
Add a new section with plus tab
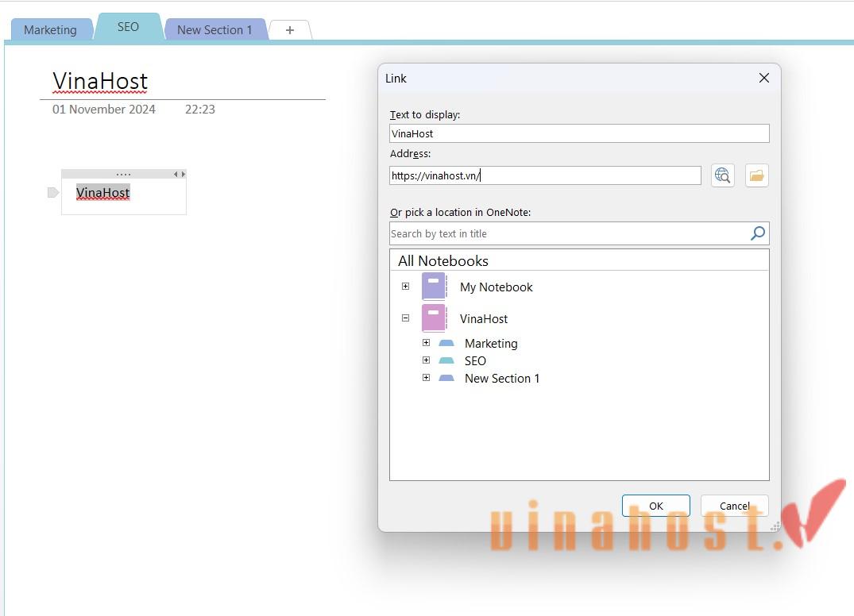tap(290, 30)
